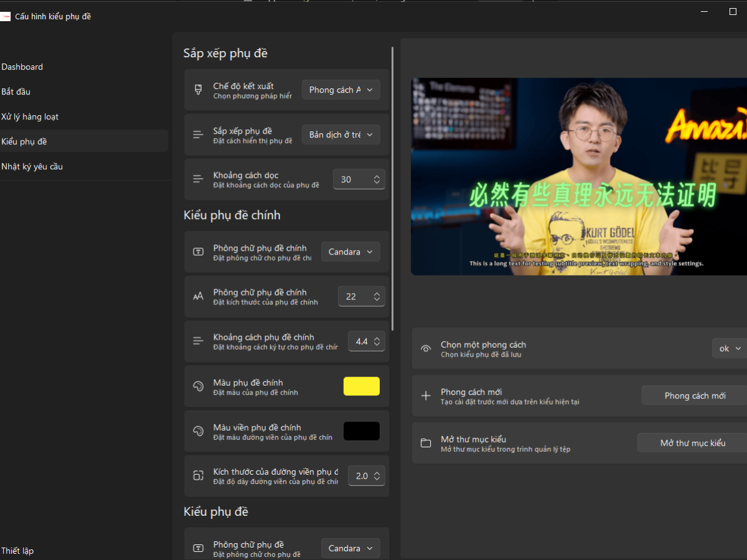Screen dimensions: 747x560
Task: Click the AA font size icon
Action: pyautogui.click(x=198, y=296)
